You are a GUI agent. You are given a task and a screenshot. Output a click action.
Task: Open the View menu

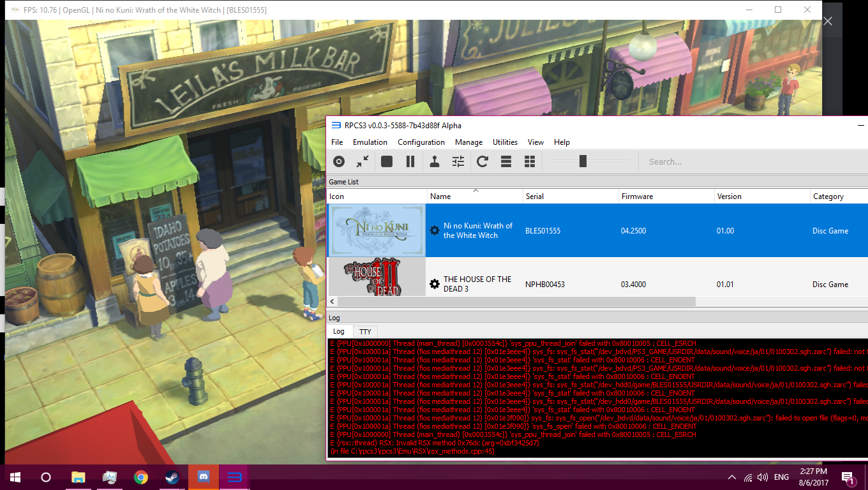[x=536, y=142]
